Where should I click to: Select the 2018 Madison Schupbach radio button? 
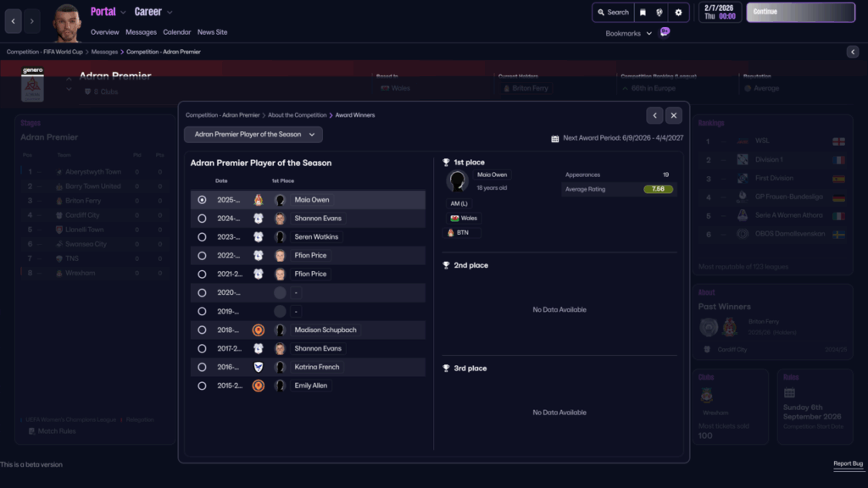[202, 330]
